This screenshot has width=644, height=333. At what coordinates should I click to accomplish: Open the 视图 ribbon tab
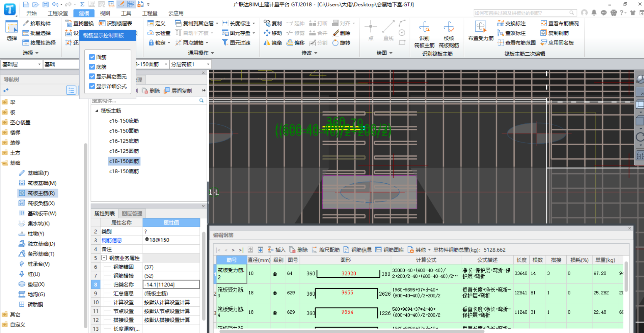(x=105, y=13)
